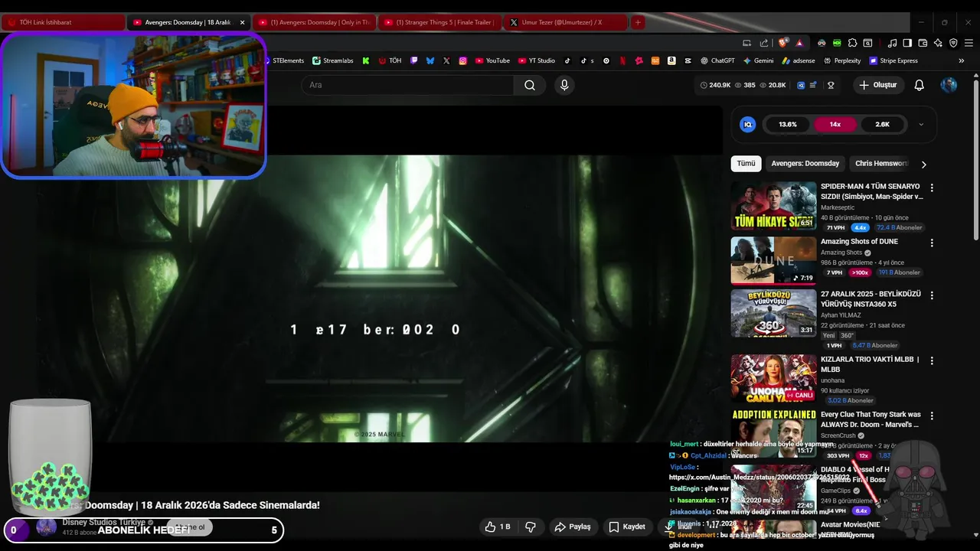Open the Netflix bookmark icon
The height and width of the screenshot is (551, 980).
click(x=622, y=60)
